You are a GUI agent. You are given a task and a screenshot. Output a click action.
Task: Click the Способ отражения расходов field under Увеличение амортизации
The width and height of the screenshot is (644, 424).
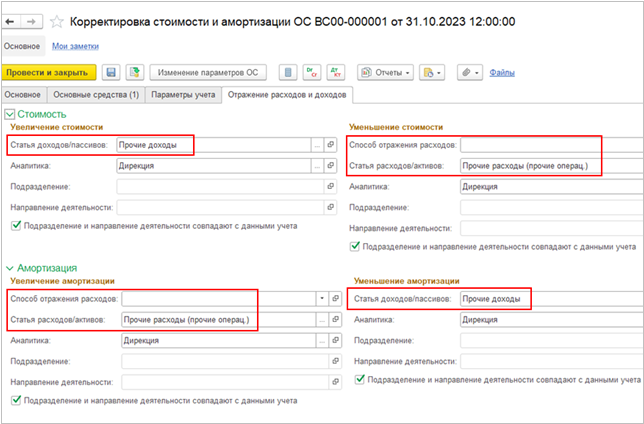click(x=218, y=299)
